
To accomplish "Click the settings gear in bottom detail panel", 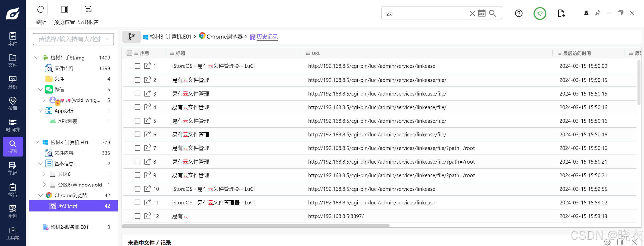I will pyautogui.click(x=607, y=242).
